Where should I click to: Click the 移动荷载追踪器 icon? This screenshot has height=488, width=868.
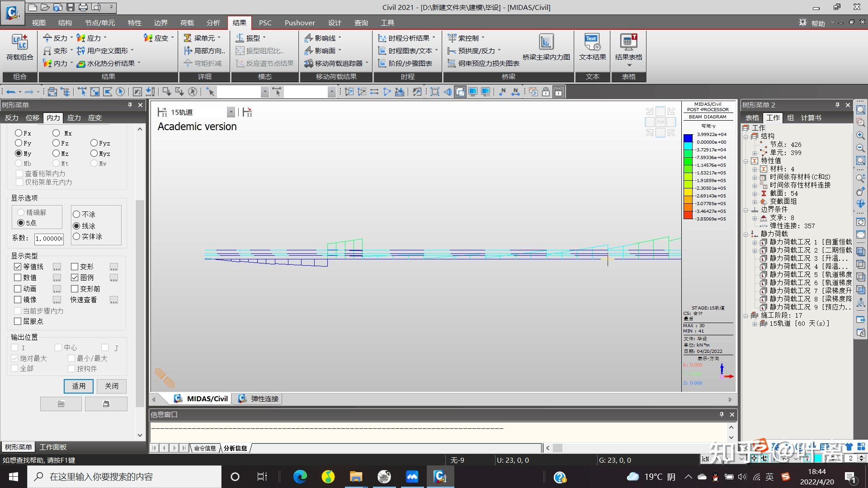tap(309, 63)
